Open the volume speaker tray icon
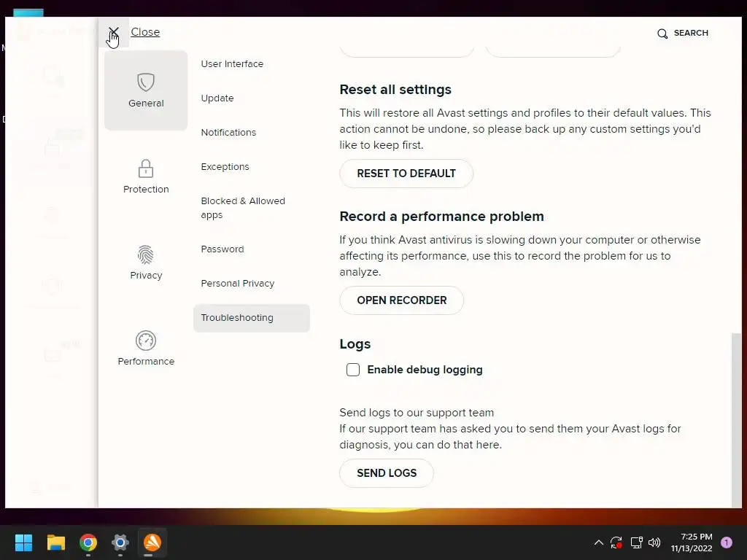 click(654, 542)
